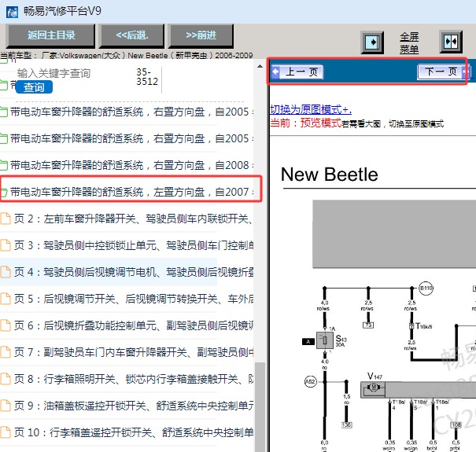Click the blue 查询 search button
This screenshot has width=476, height=452.
[34, 87]
